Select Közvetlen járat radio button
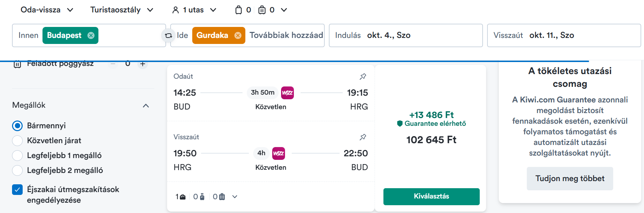Image resolution: width=644 pixels, height=213 pixels. [17, 141]
